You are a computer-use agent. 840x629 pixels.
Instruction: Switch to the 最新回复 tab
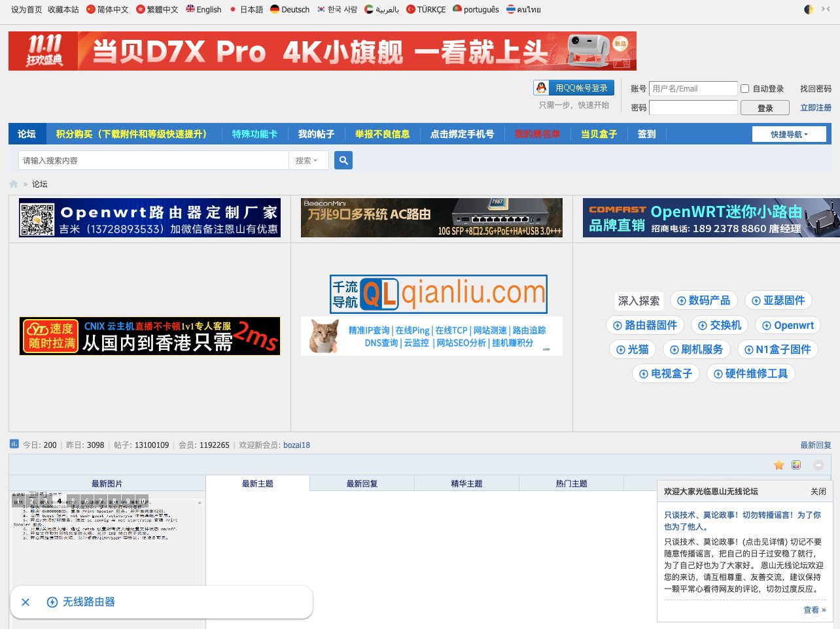pyautogui.click(x=362, y=484)
